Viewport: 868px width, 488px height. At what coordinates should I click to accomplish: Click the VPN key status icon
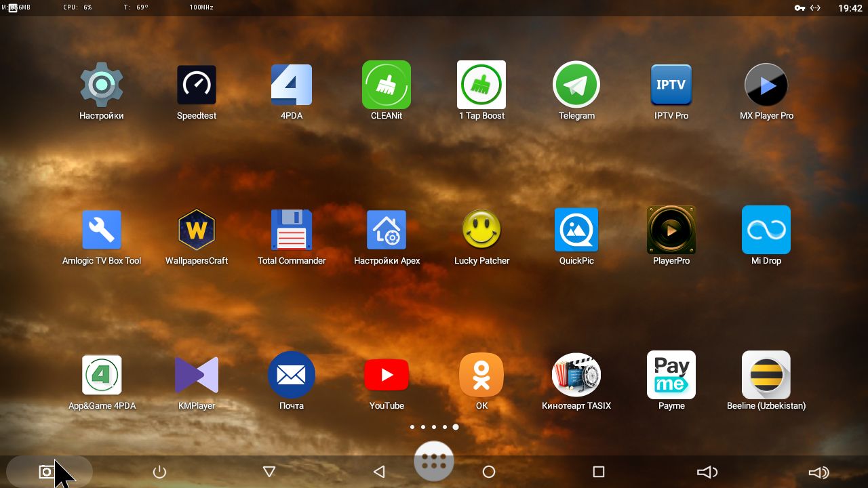click(x=800, y=8)
